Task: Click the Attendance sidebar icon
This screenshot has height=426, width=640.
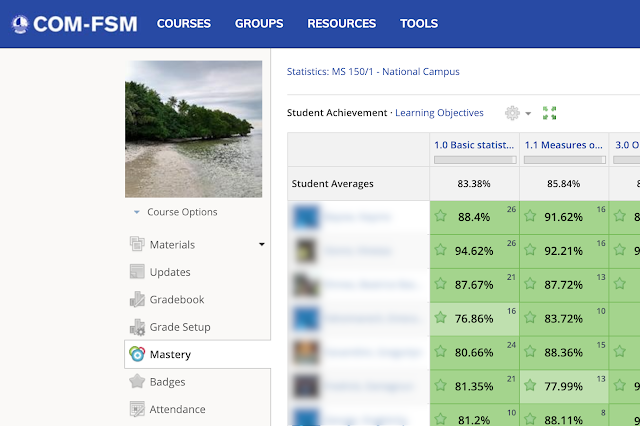Action: pyautogui.click(x=137, y=409)
